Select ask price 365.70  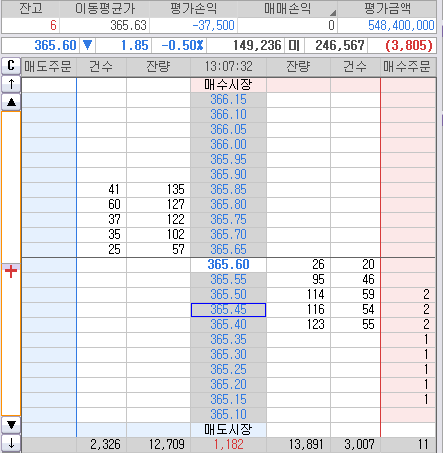point(228,235)
